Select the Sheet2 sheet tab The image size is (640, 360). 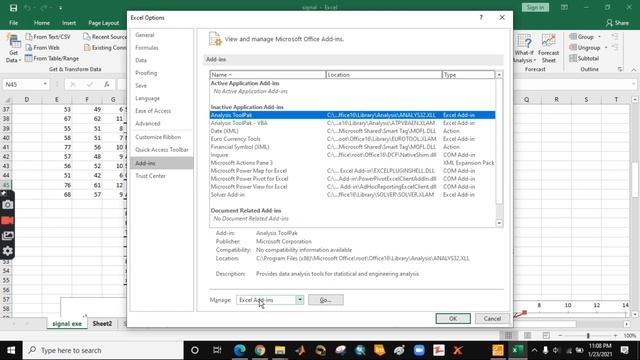click(x=102, y=324)
